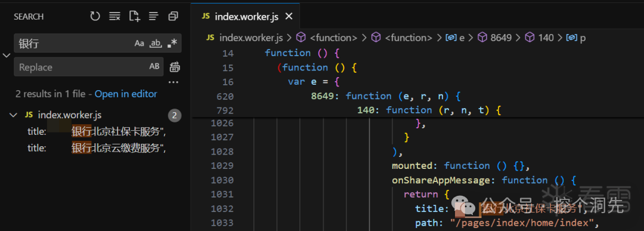
Task: Collapse the replace field chevron
Action: [x=6, y=55]
